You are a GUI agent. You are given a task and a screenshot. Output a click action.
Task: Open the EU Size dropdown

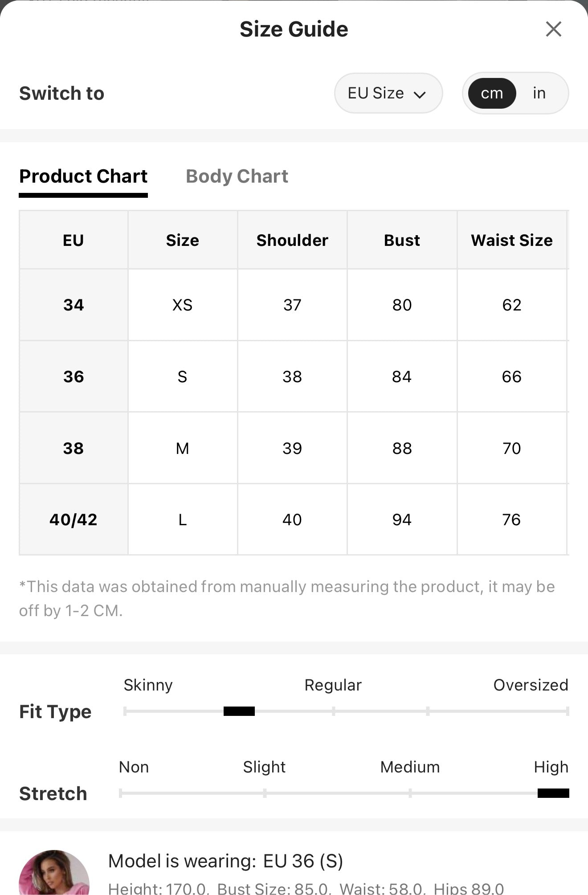coord(388,93)
